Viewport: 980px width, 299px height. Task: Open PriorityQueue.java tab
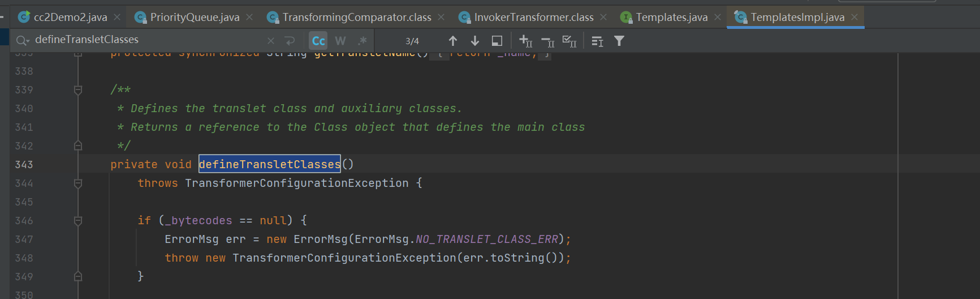coord(195,17)
